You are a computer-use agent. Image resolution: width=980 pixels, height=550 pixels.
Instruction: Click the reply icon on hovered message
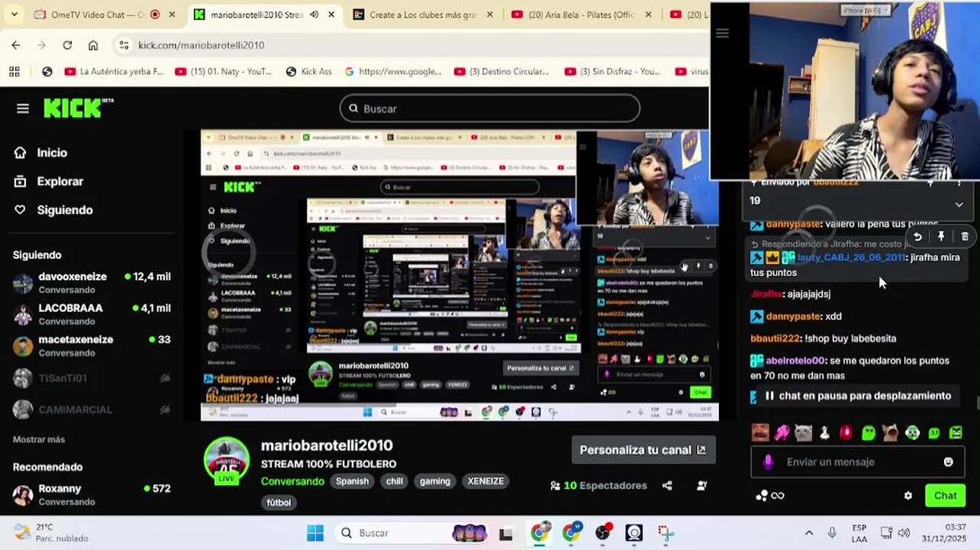(x=917, y=237)
